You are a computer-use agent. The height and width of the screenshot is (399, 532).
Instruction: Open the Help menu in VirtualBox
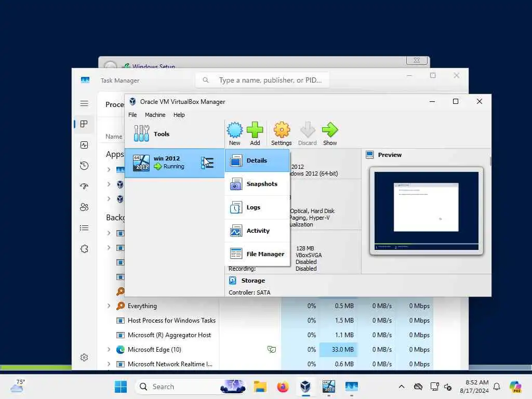point(179,115)
